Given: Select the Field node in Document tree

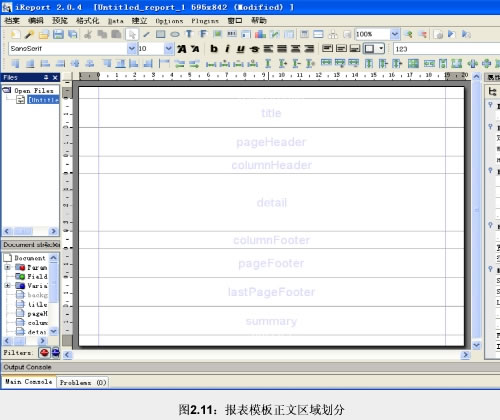Looking at the screenshot, I should pos(37,276).
